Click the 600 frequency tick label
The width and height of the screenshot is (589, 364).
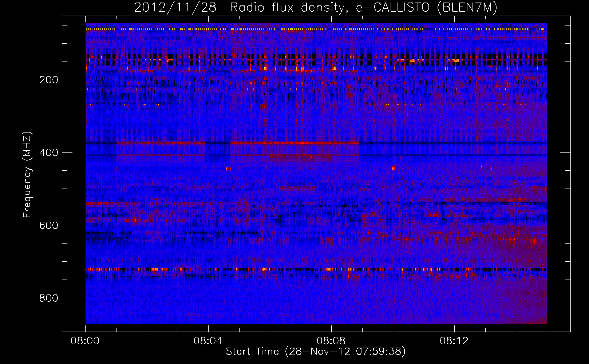tap(49, 225)
